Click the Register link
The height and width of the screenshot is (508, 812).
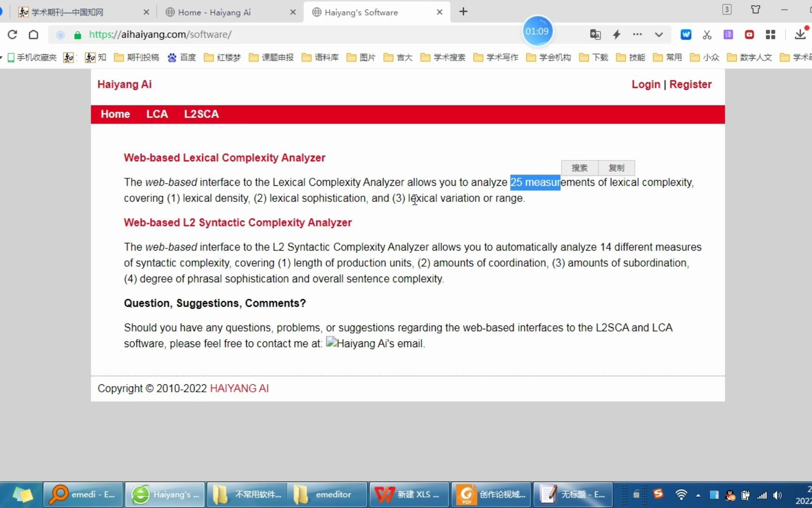[x=690, y=84]
